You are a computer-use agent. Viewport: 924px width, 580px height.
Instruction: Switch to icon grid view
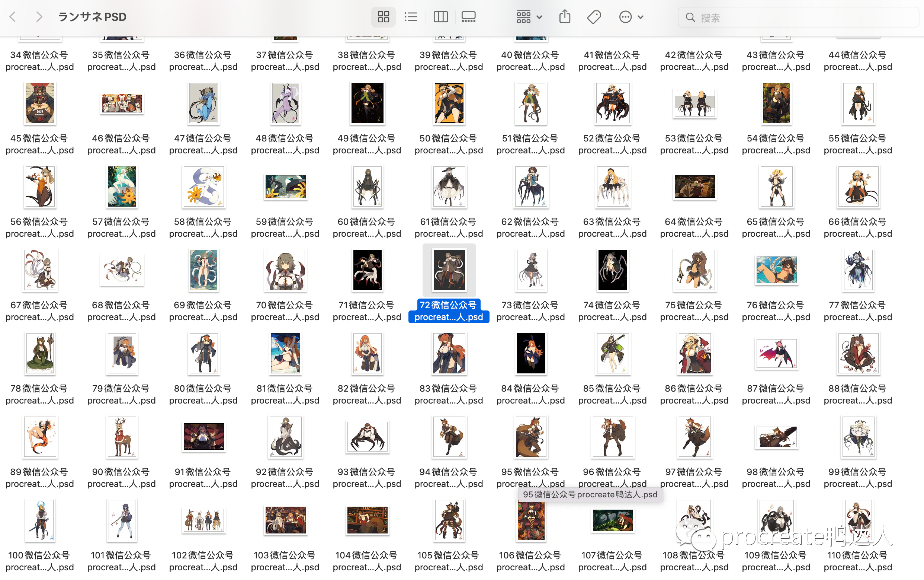(x=383, y=17)
